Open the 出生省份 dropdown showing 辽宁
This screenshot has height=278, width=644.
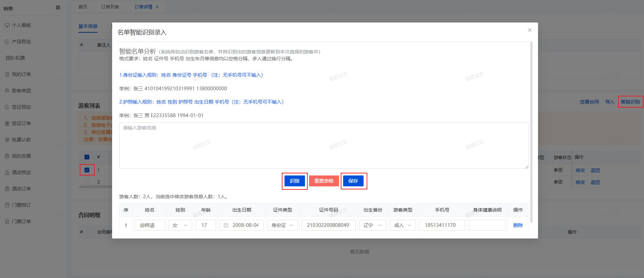(x=373, y=225)
